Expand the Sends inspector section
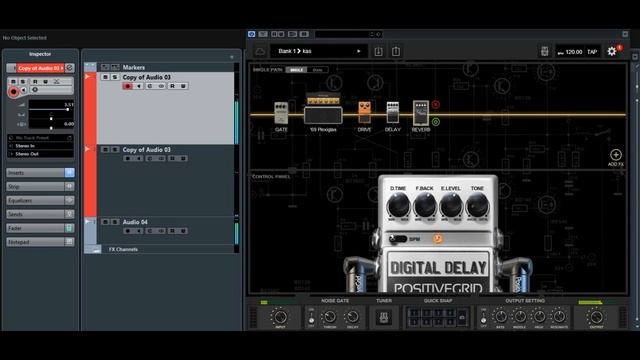 pos(40,214)
